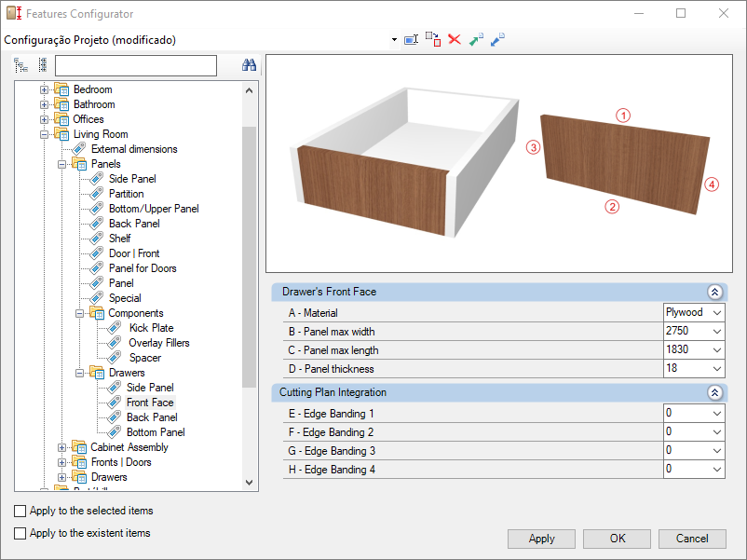
Task: Open the C - Panel max length dropdown
Action: [717, 349]
